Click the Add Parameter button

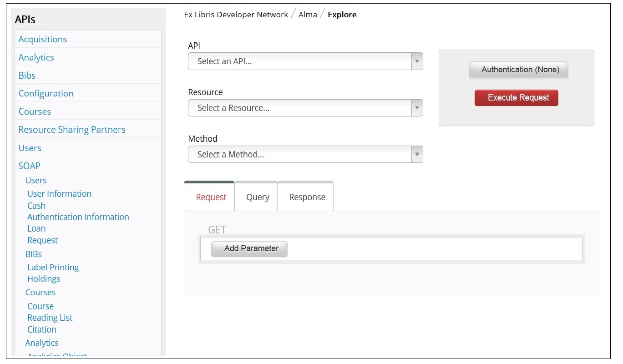(x=249, y=249)
